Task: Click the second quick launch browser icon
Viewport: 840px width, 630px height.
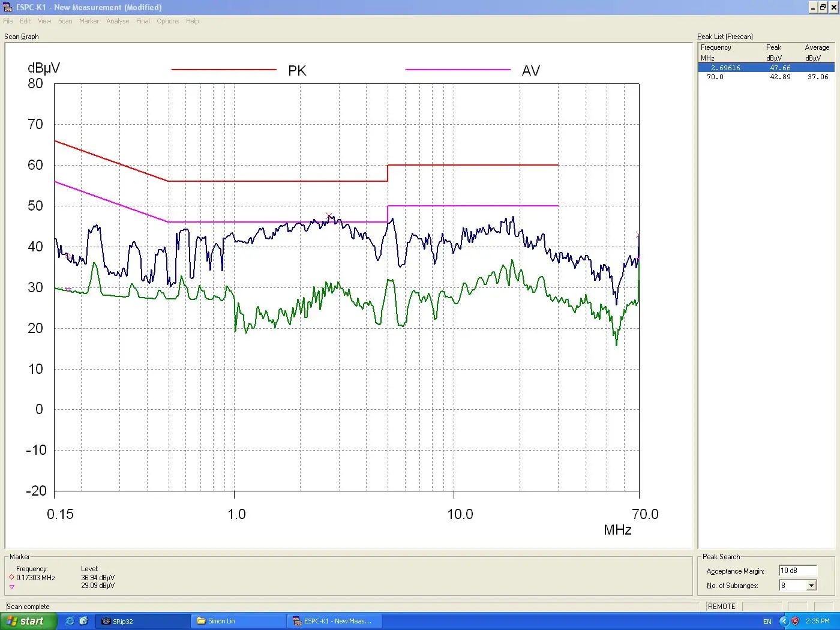Action: tap(83, 621)
